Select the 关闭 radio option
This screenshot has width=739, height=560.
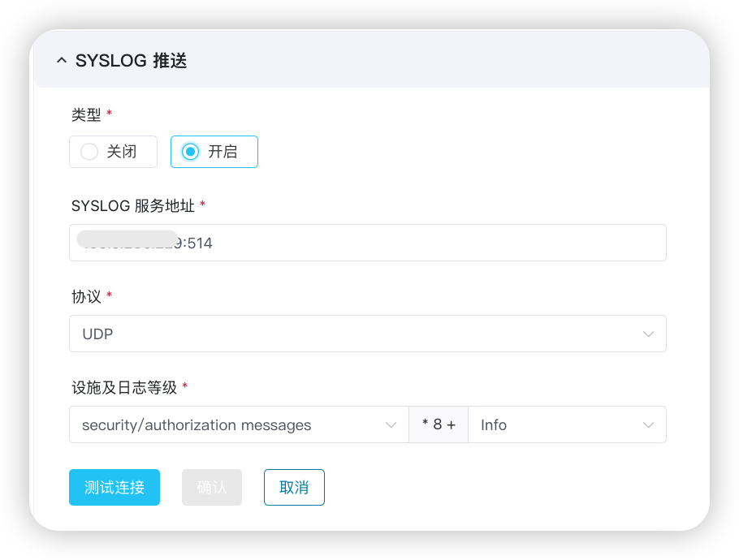pyautogui.click(x=113, y=152)
